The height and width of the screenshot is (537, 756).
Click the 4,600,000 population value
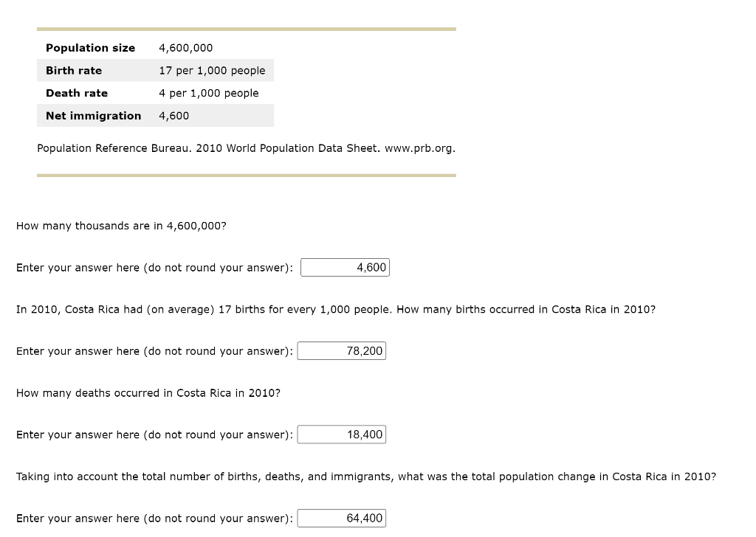tap(185, 47)
